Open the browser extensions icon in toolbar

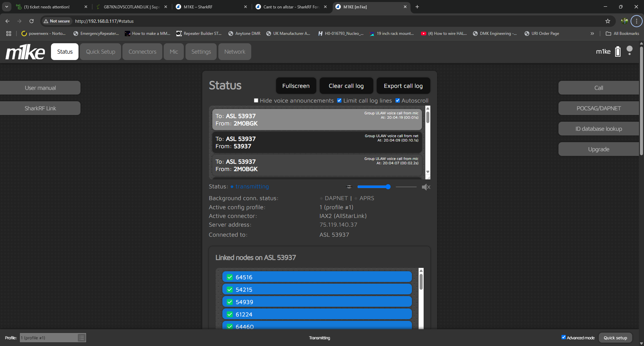[x=624, y=21]
